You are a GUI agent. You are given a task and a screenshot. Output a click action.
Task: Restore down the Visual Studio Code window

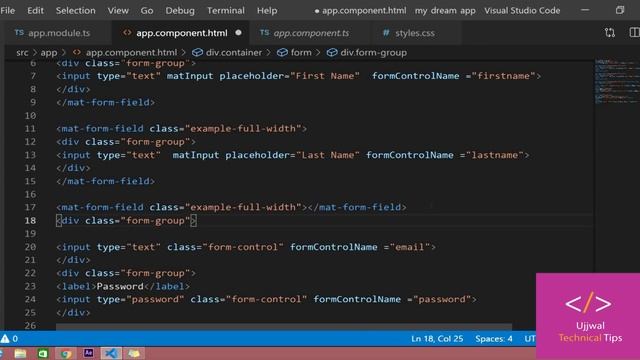tap(620, 10)
